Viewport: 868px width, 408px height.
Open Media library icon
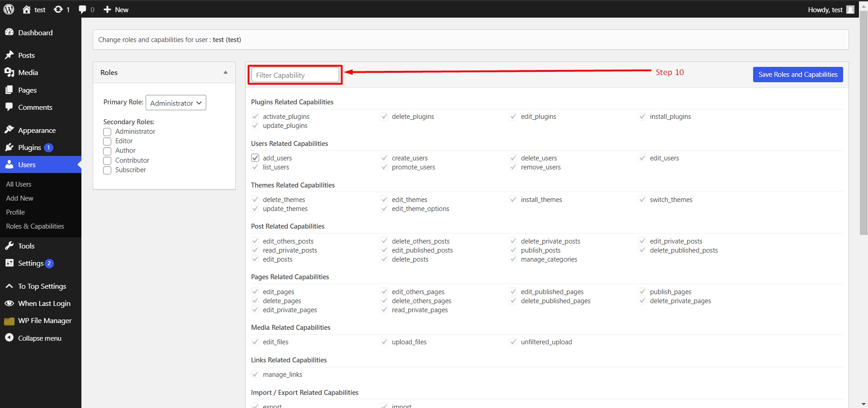click(9, 72)
